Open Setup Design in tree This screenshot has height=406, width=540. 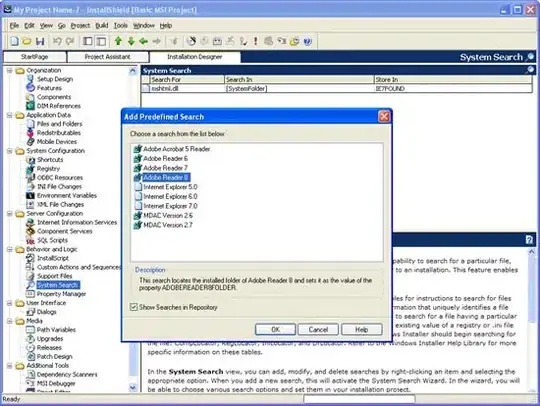[x=55, y=79]
